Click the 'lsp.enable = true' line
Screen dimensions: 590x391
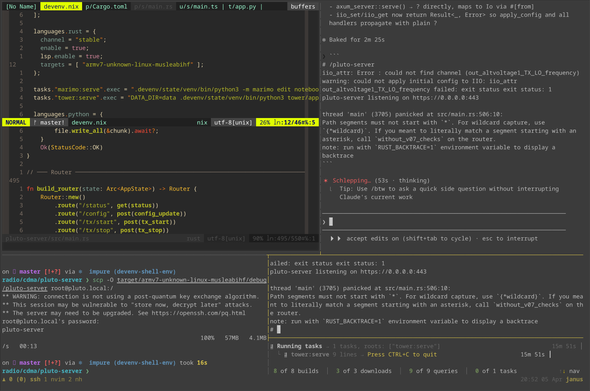point(71,56)
